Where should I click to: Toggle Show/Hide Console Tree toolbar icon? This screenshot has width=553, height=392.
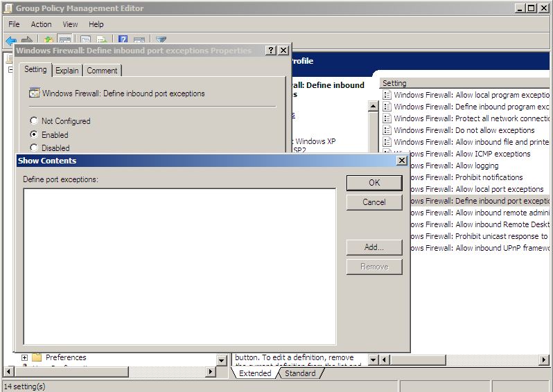[x=65, y=40]
